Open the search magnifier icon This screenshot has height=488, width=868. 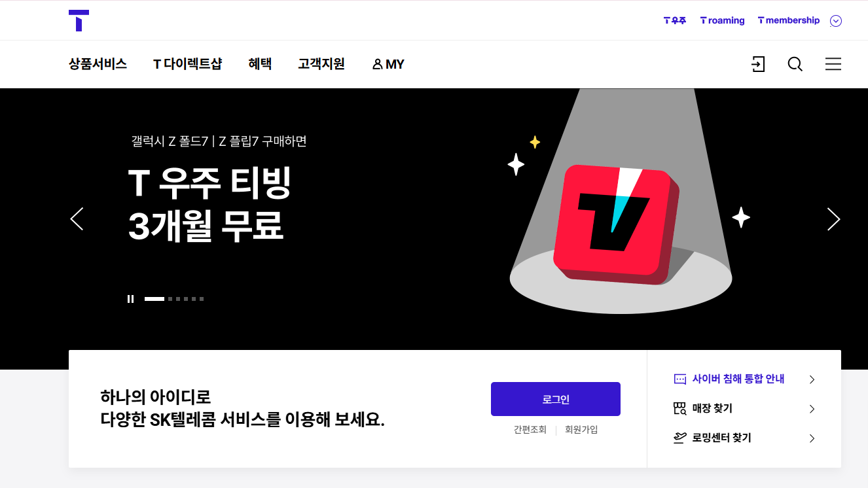(795, 64)
